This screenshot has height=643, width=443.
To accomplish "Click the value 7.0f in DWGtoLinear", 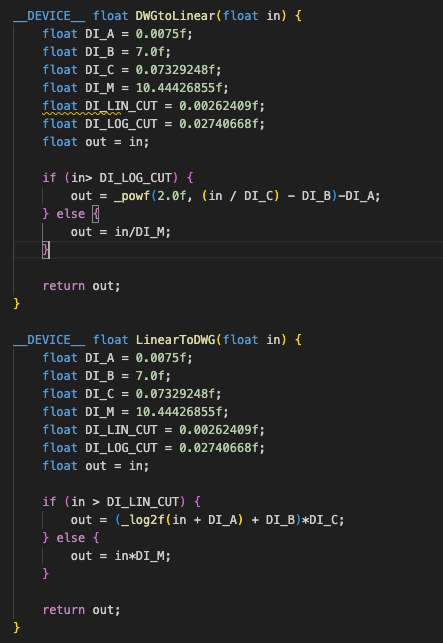I will [150, 52].
